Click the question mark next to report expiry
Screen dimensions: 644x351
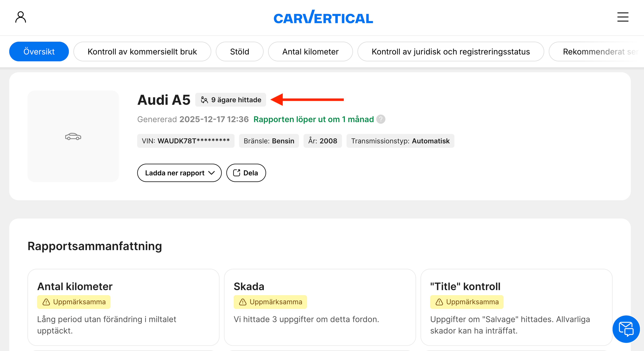[x=381, y=119]
